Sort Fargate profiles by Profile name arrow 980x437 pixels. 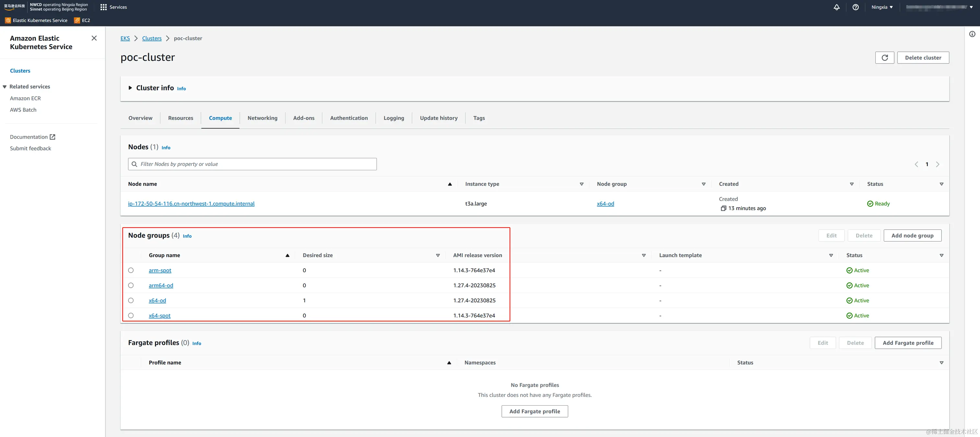click(449, 363)
